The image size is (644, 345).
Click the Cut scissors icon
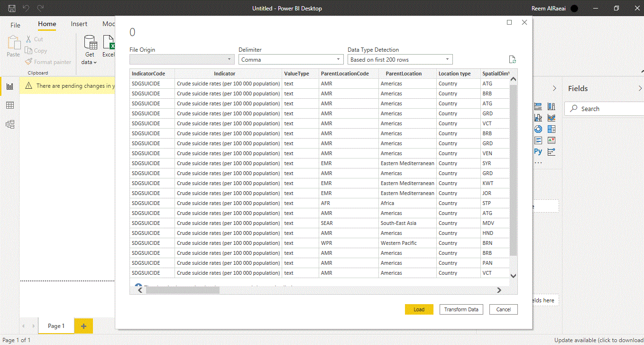click(28, 39)
